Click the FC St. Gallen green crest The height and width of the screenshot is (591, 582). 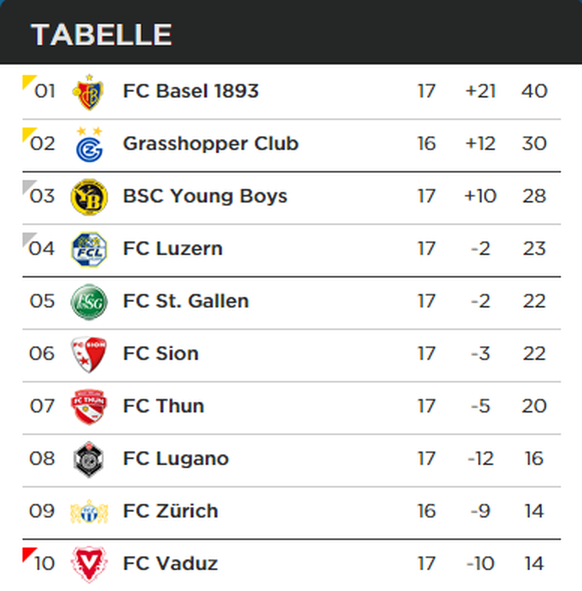(89, 302)
